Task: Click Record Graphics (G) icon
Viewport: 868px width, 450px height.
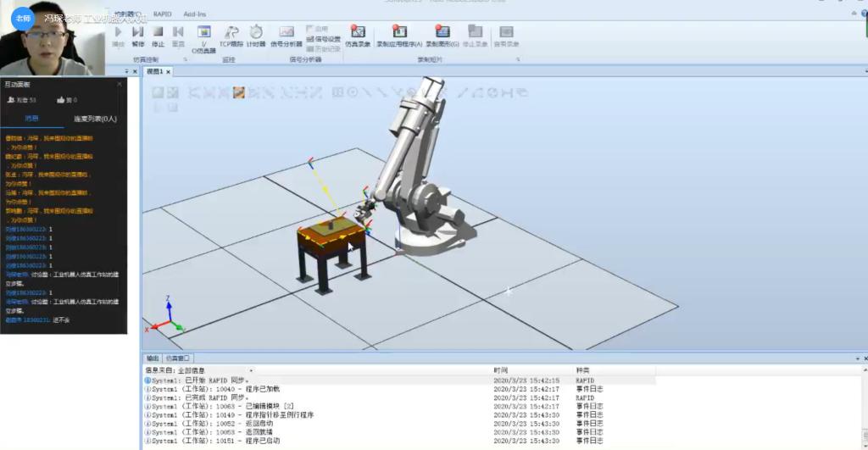Action: (x=442, y=35)
